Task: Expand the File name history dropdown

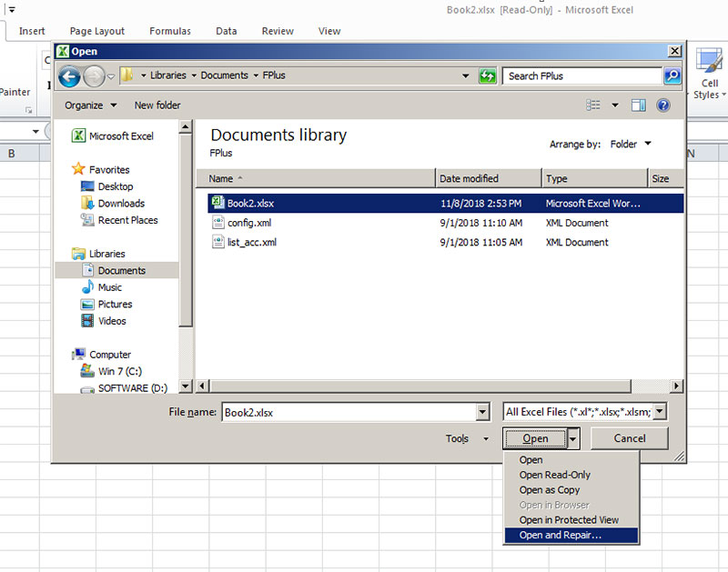Action: coord(482,412)
